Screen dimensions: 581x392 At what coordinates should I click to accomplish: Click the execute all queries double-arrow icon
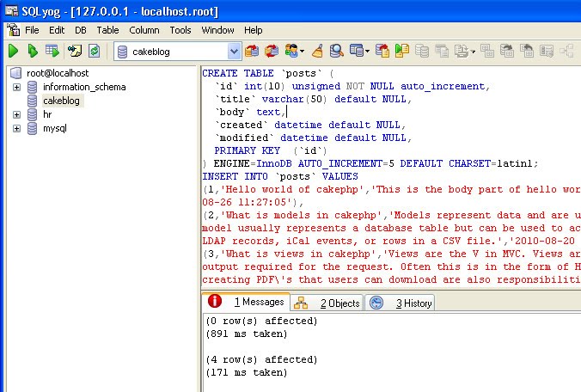[x=33, y=51]
